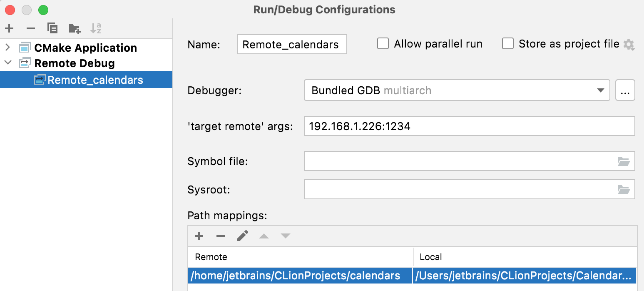644x291 pixels.
Task: Add a new path mapping
Action: [199, 236]
